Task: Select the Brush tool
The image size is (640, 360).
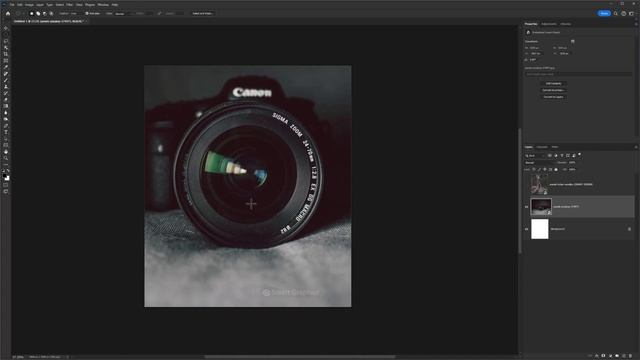Action: click(x=6, y=80)
